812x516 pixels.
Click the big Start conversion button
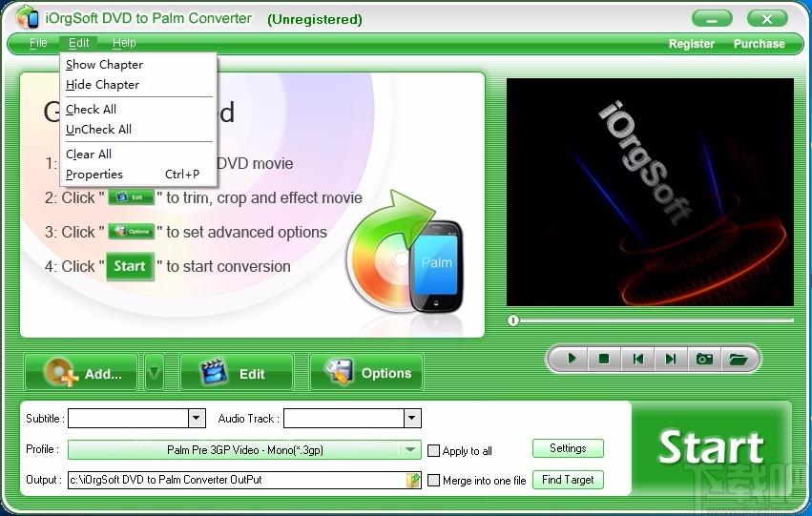point(711,447)
